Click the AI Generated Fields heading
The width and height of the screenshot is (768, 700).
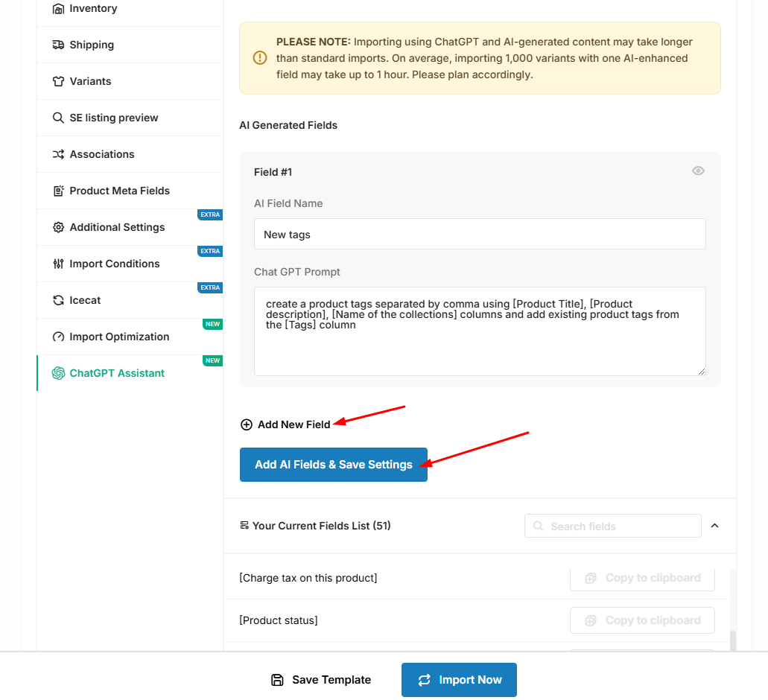pyautogui.click(x=288, y=125)
